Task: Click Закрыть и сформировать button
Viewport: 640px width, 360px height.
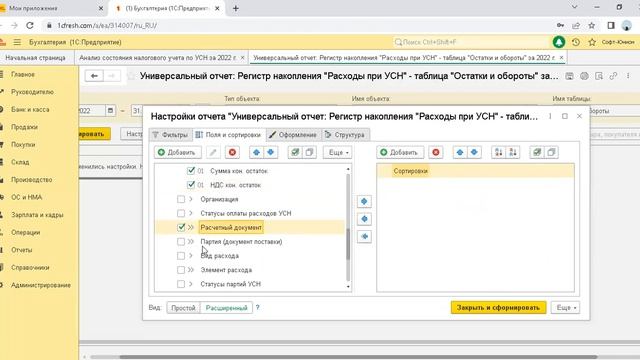Action: pos(498,307)
